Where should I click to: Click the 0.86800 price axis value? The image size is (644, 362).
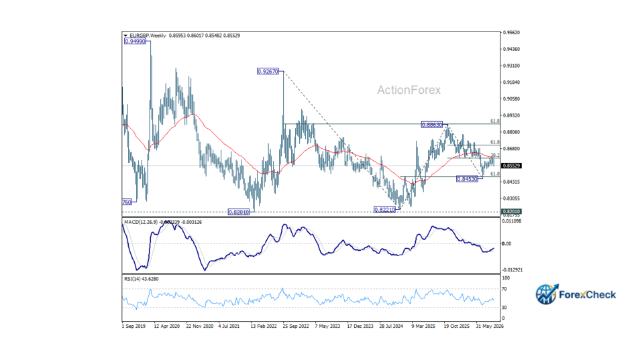(x=511, y=149)
